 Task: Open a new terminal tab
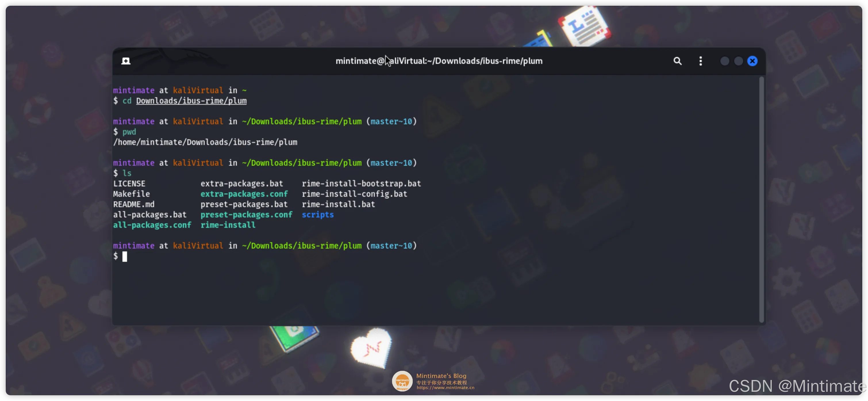pos(126,61)
